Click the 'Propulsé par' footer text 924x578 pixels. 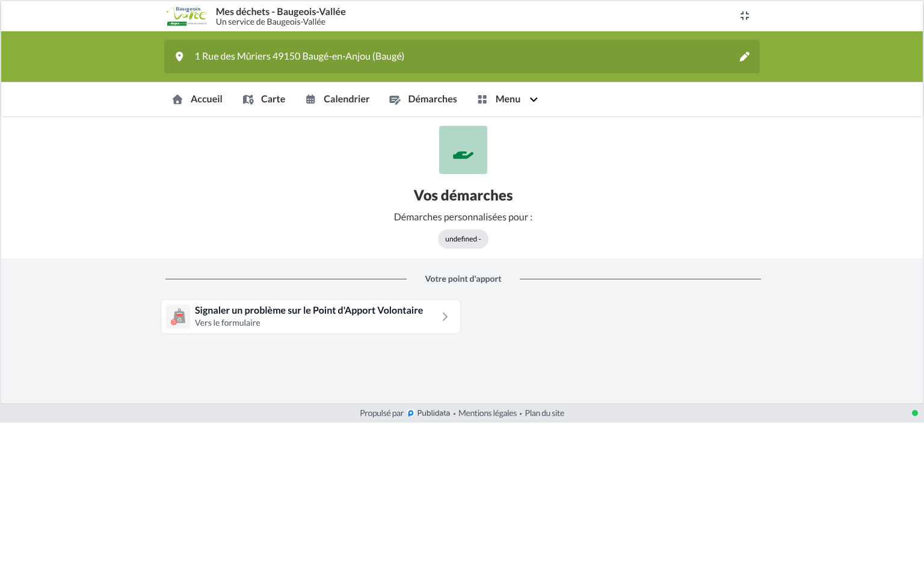click(381, 413)
